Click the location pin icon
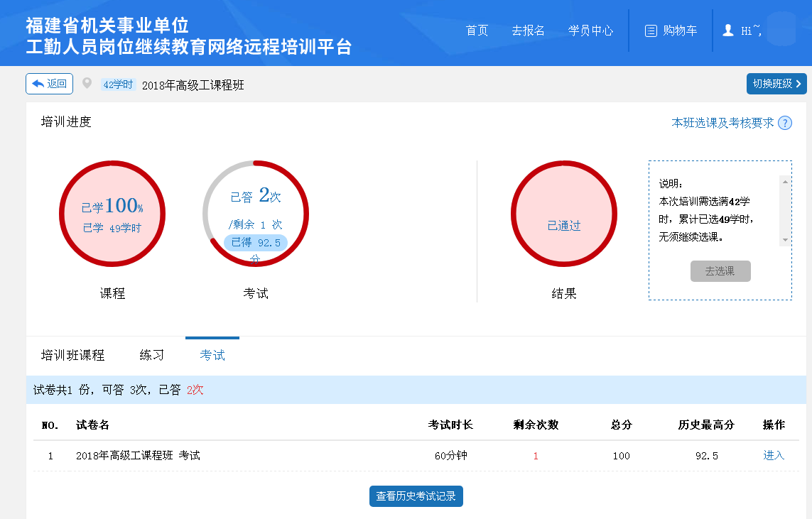 click(x=87, y=84)
